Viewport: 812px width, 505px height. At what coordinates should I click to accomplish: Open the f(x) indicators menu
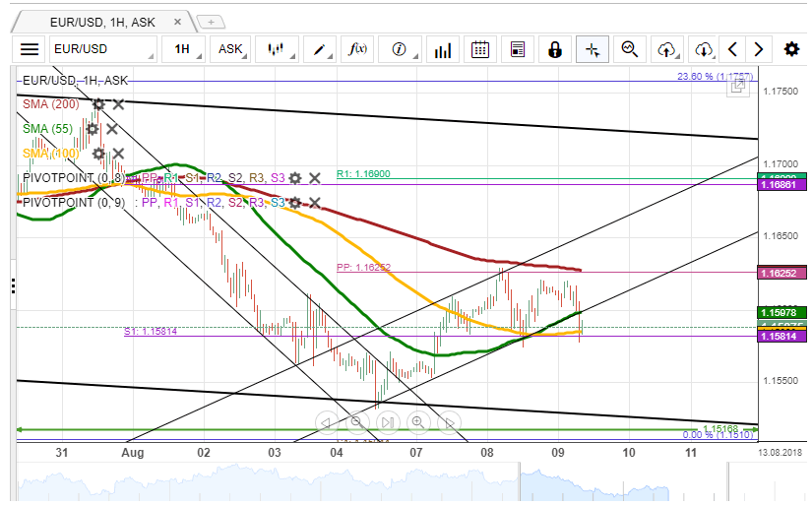coord(359,49)
